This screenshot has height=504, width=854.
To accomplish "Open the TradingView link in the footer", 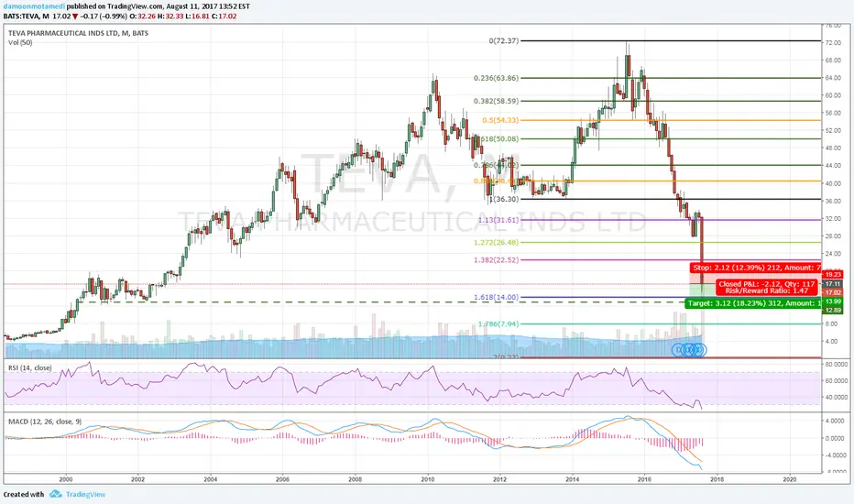I will [85, 494].
